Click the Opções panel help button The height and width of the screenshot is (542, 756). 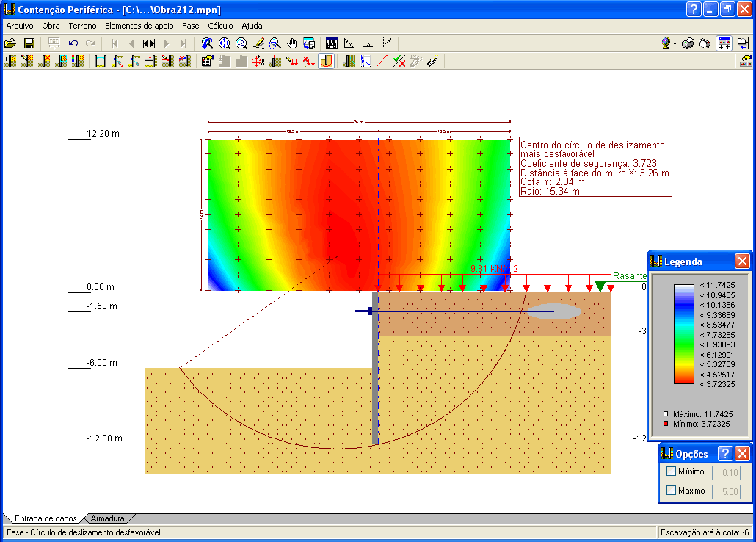[724, 453]
